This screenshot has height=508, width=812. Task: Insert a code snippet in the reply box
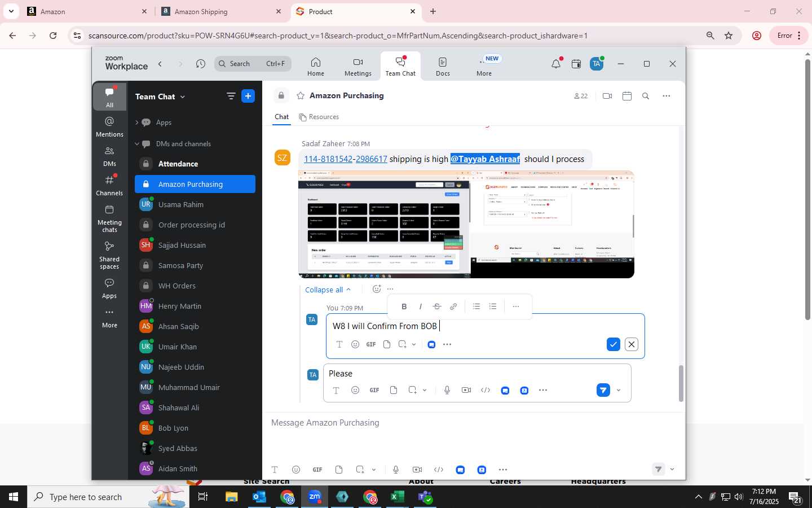486,390
